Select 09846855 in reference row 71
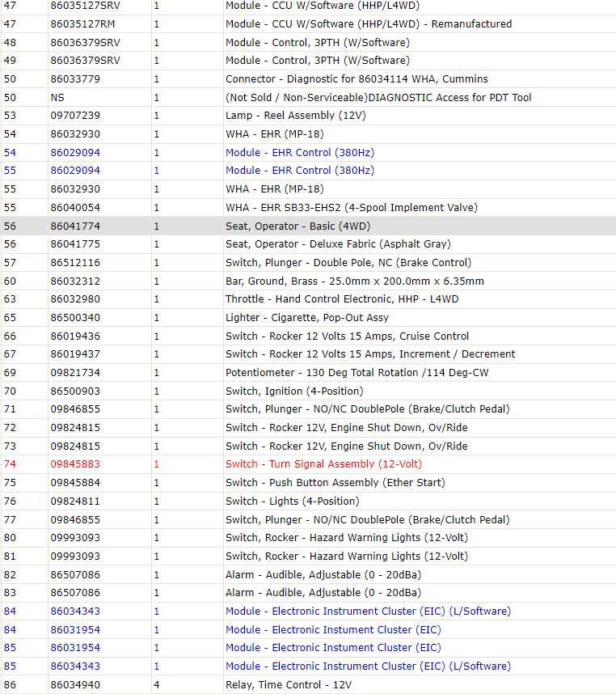Viewport: 616px width, 694px height. 75,409
